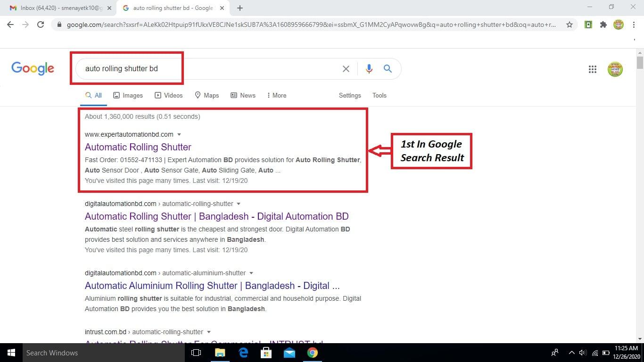644x362 pixels.
Task: Open the Digital Automation BD rolling shutter link
Action: 216,216
